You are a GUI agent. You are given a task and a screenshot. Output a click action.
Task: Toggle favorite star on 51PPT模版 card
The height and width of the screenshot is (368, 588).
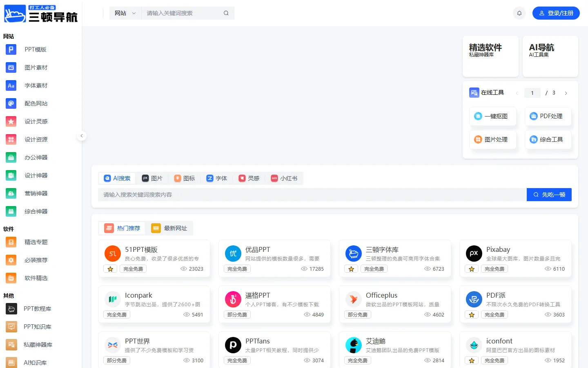pos(110,269)
